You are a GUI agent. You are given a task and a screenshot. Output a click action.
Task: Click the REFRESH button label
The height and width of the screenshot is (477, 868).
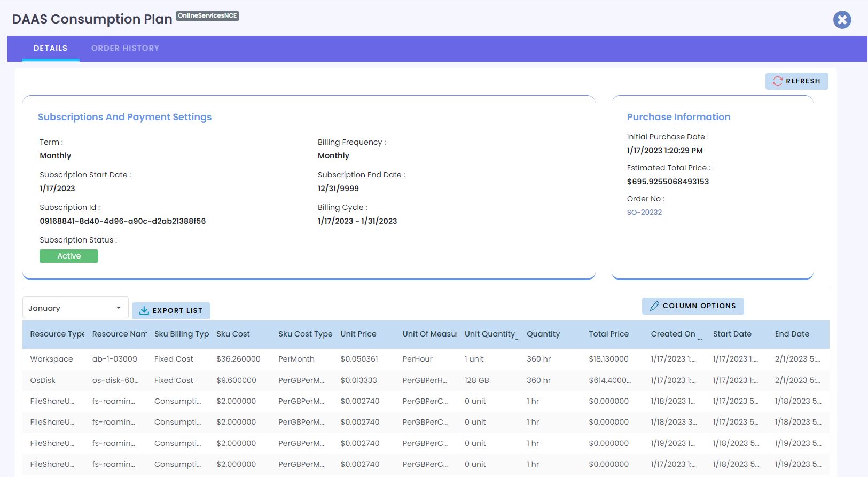[803, 81]
